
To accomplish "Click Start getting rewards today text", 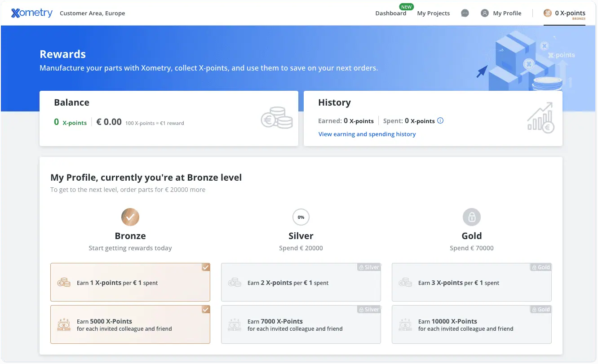I will click(130, 248).
